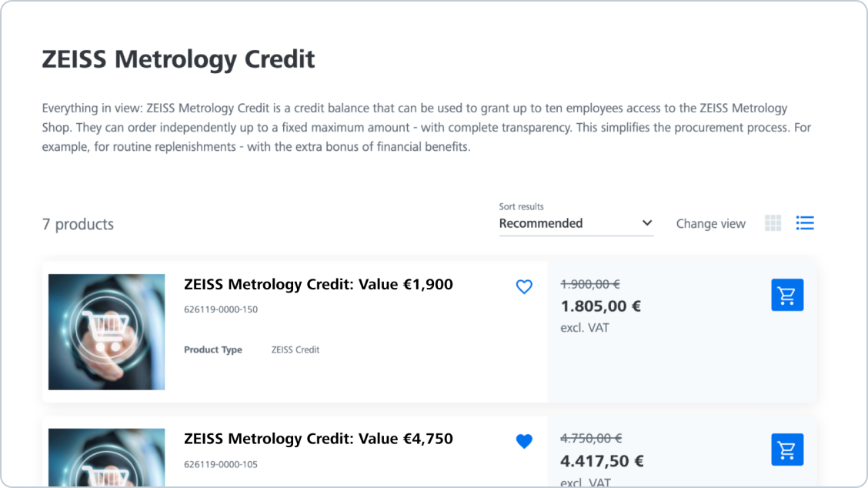Switch to grid view layout

pyautogui.click(x=773, y=223)
